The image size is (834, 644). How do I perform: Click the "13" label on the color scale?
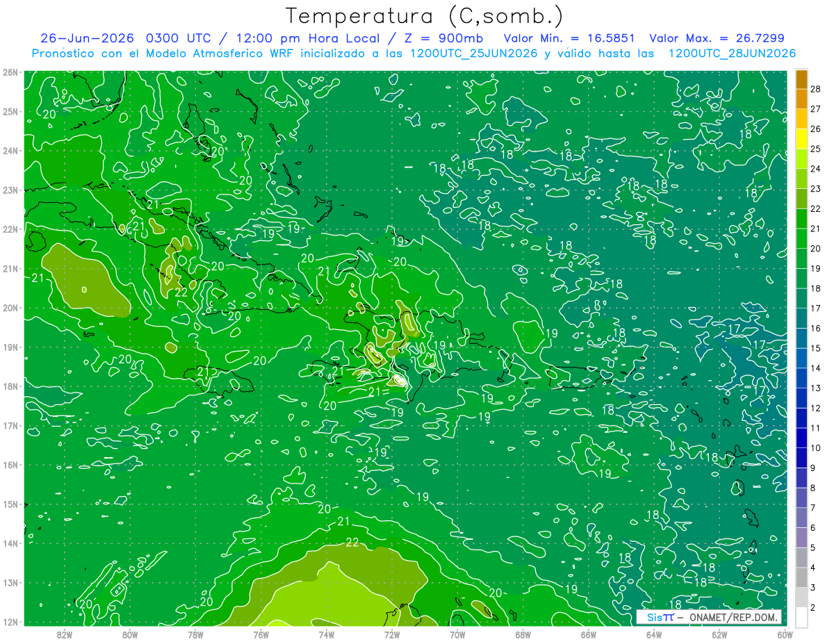pyautogui.click(x=815, y=388)
